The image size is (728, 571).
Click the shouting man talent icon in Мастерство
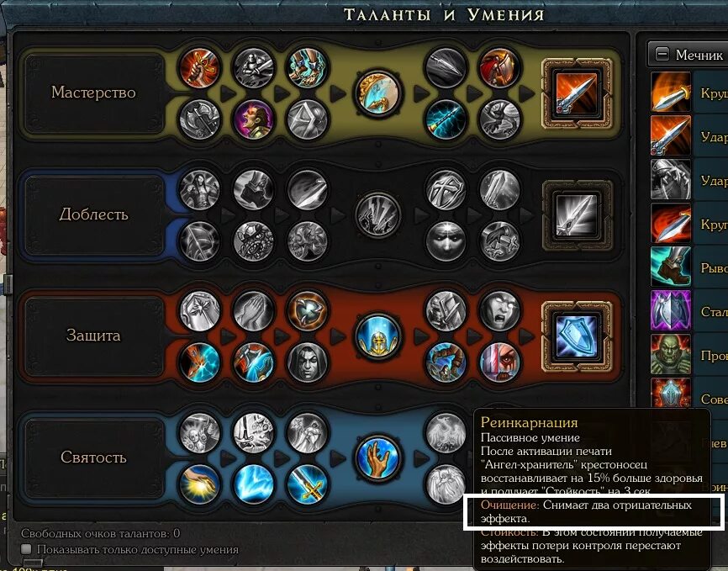(x=254, y=120)
